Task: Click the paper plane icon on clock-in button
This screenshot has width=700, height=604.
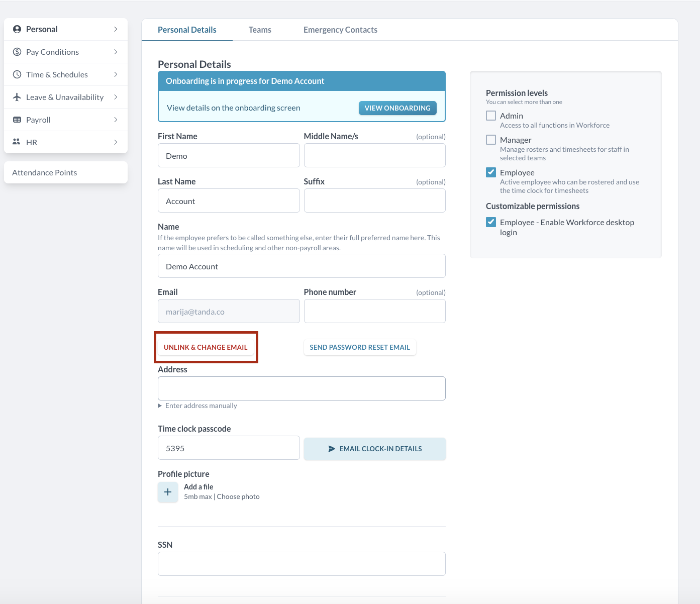Action: coord(332,449)
